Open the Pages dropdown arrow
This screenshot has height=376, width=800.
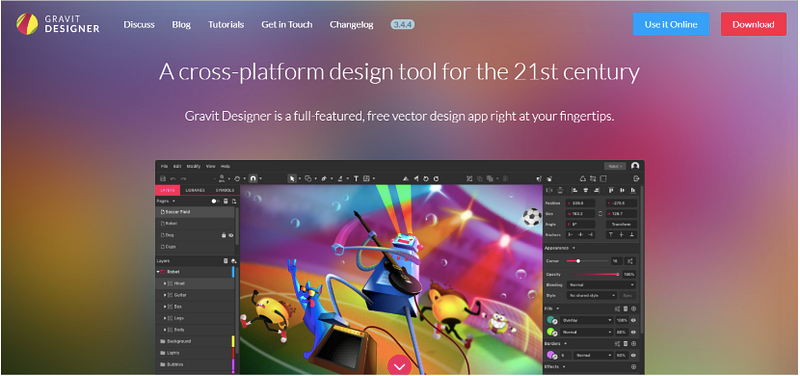click(173, 201)
